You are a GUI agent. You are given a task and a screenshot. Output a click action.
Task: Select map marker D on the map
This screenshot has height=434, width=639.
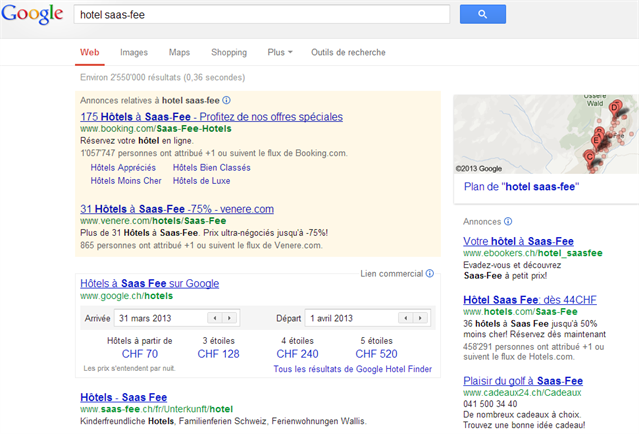tap(614, 108)
